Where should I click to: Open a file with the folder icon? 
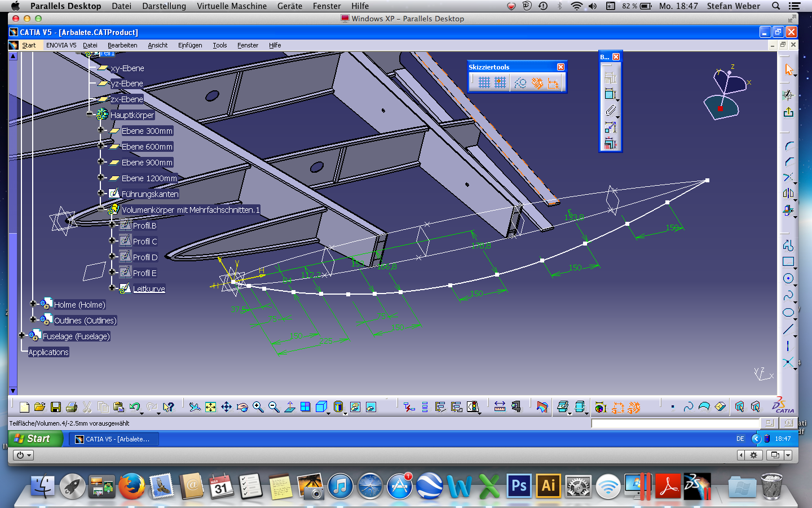coord(39,407)
